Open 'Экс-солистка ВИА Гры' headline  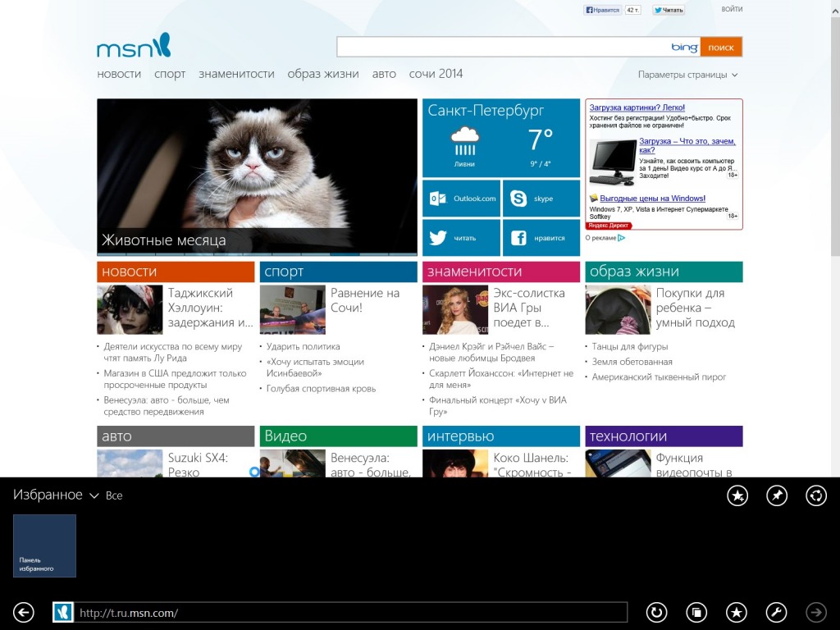529,308
